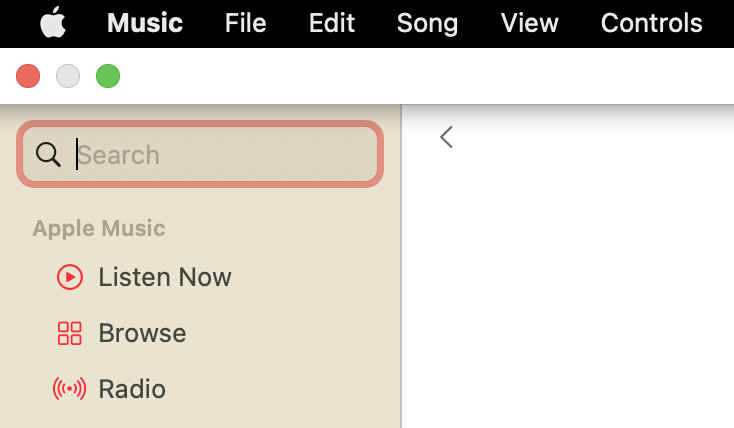Click the magnifying glass search icon
Viewport: 734px width, 428px height.
48,154
